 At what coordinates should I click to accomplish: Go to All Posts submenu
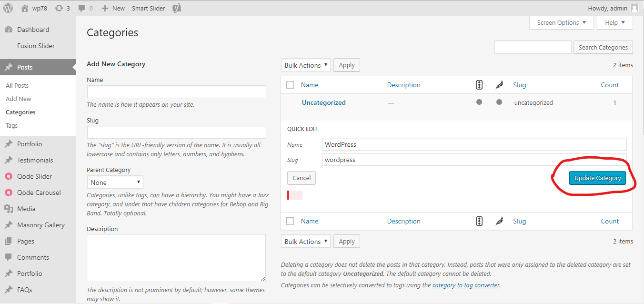[x=17, y=85]
